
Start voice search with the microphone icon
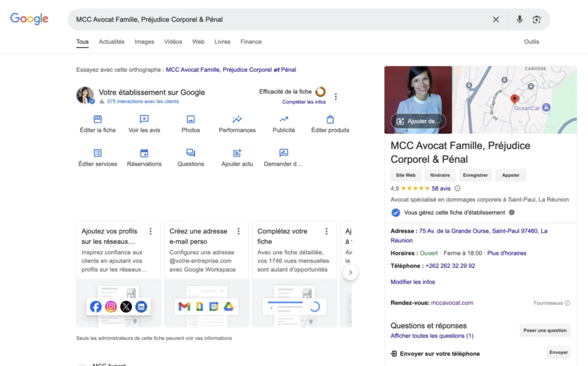[519, 20]
